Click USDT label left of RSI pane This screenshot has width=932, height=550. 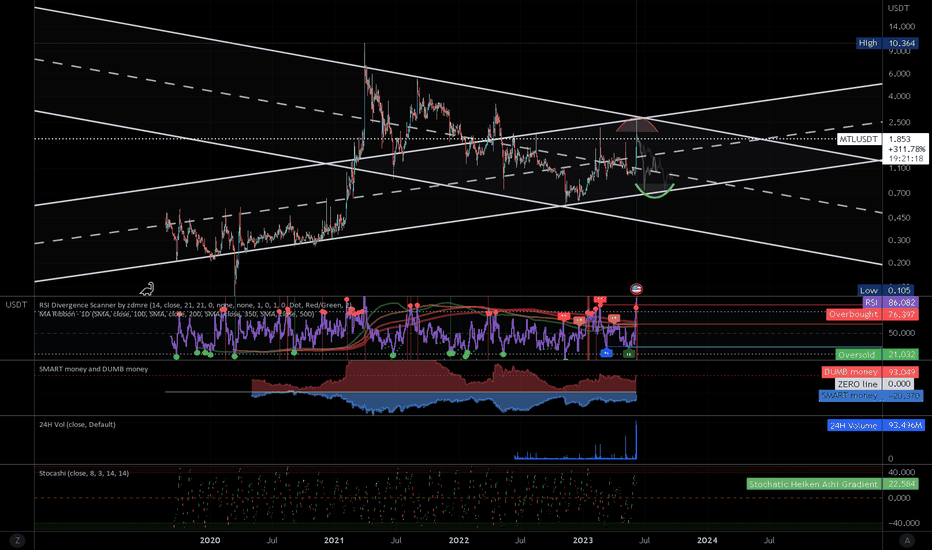pos(16,304)
